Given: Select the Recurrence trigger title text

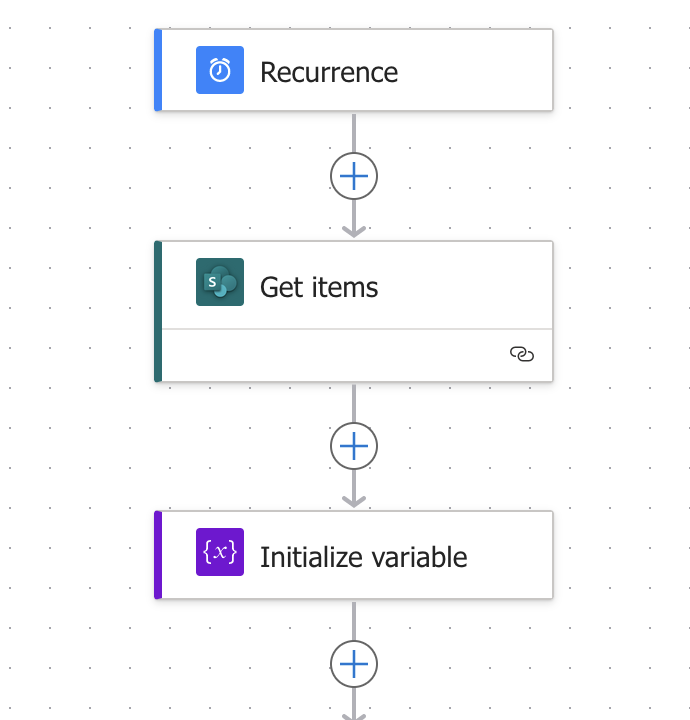Looking at the screenshot, I should [x=329, y=72].
